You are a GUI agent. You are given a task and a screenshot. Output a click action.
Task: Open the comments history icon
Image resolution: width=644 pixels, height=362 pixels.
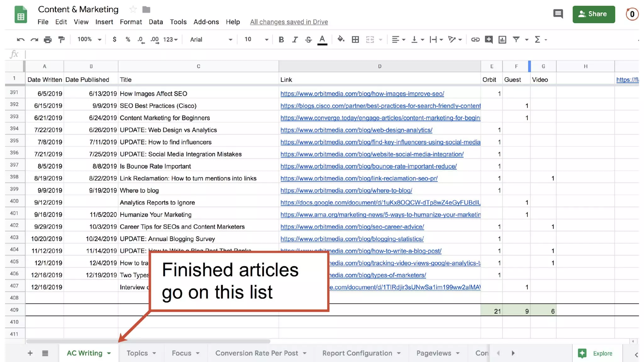click(558, 14)
